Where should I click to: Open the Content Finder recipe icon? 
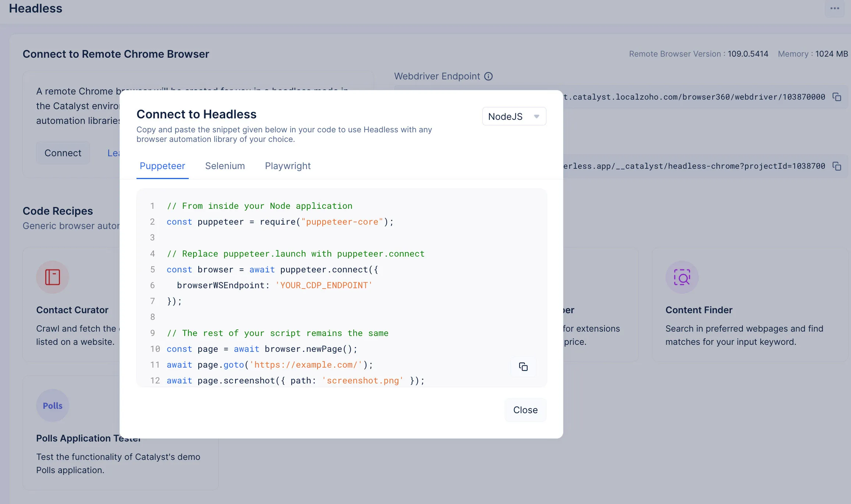pos(682,277)
